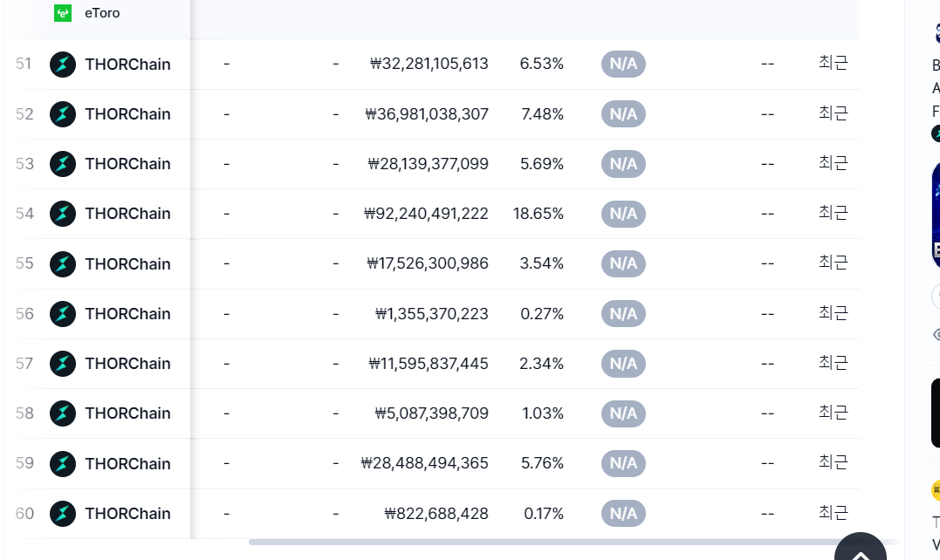940x560 pixels.
Task: Select volume ₩17,526,300,986
Action: click(x=428, y=263)
